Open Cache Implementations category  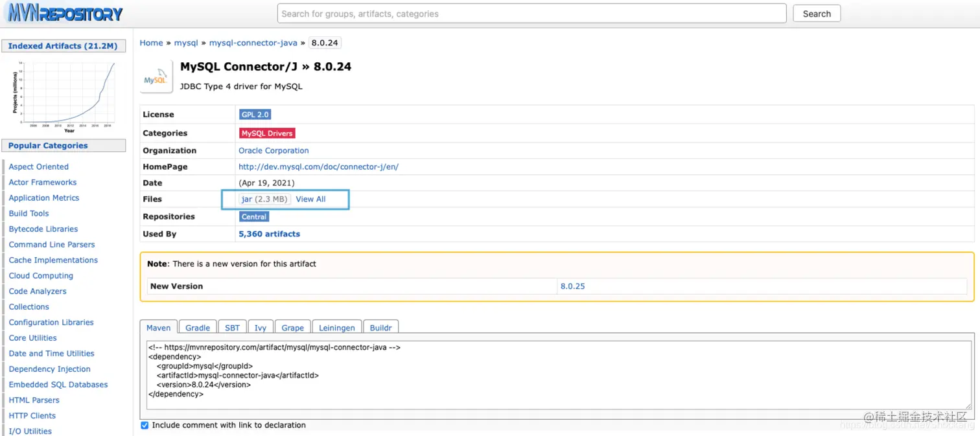pyautogui.click(x=53, y=260)
